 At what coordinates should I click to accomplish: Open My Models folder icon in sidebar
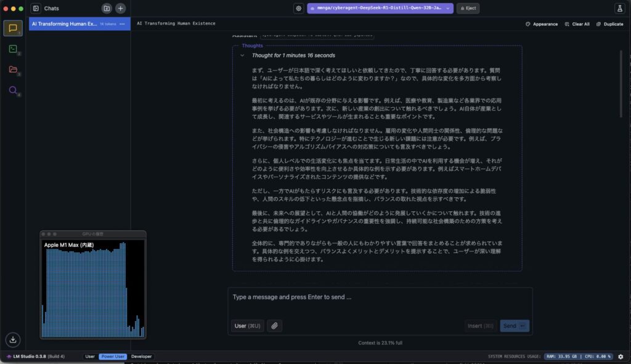13,69
